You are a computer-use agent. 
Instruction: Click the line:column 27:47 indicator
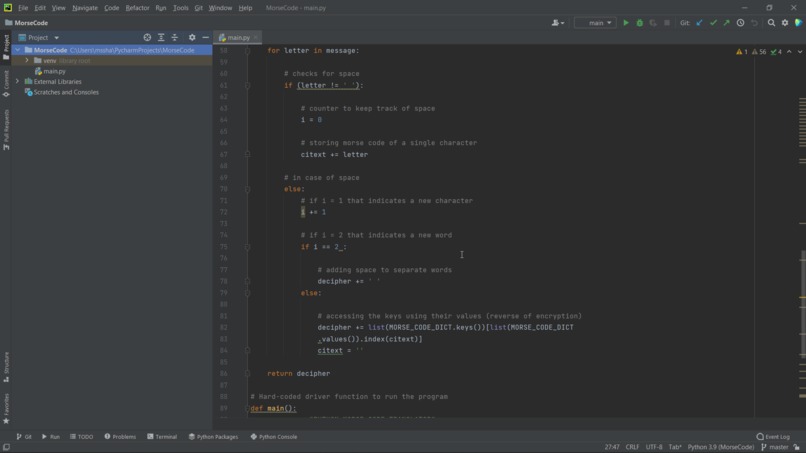[612, 447]
